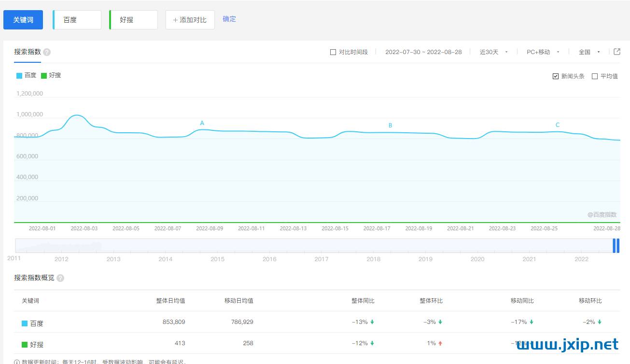The image size is (630, 364).
Task: Expand the 全国 region dropdown
Action: coord(589,52)
